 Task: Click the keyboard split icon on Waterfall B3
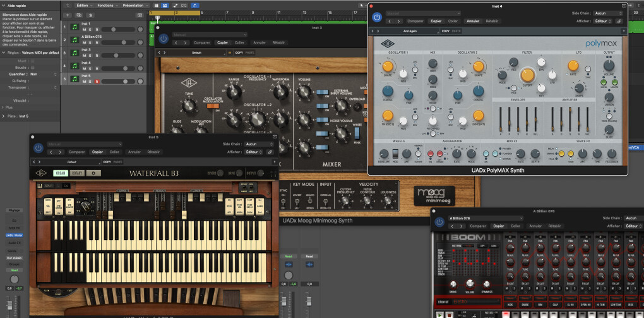click(40, 186)
